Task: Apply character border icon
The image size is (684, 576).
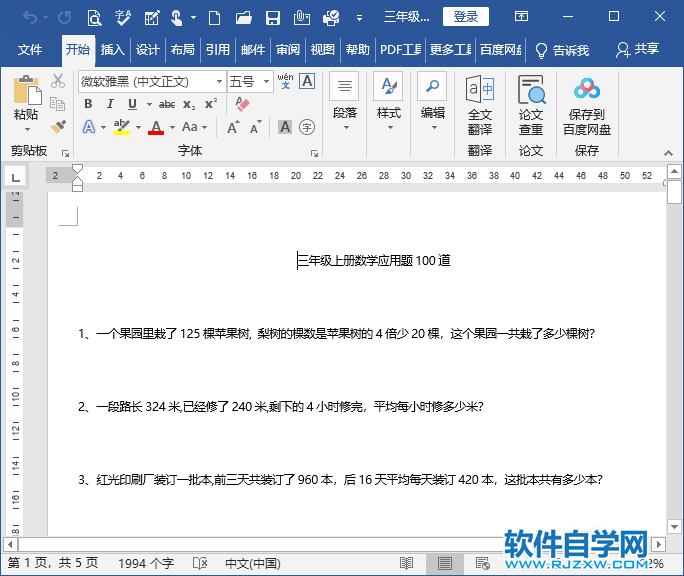Action: point(307,81)
